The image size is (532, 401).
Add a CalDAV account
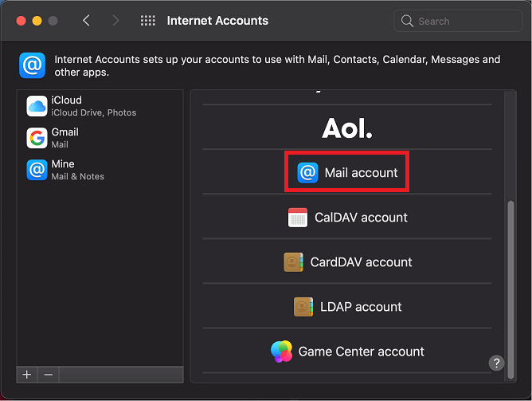(x=361, y=218)
